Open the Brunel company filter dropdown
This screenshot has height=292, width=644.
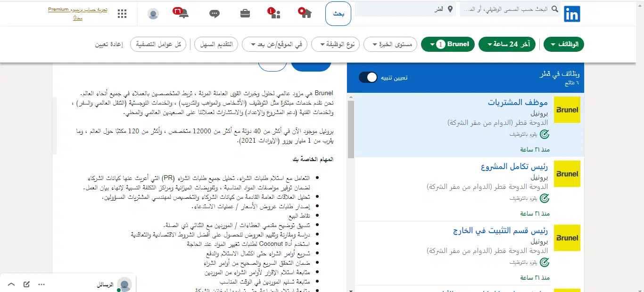(448, 44)
